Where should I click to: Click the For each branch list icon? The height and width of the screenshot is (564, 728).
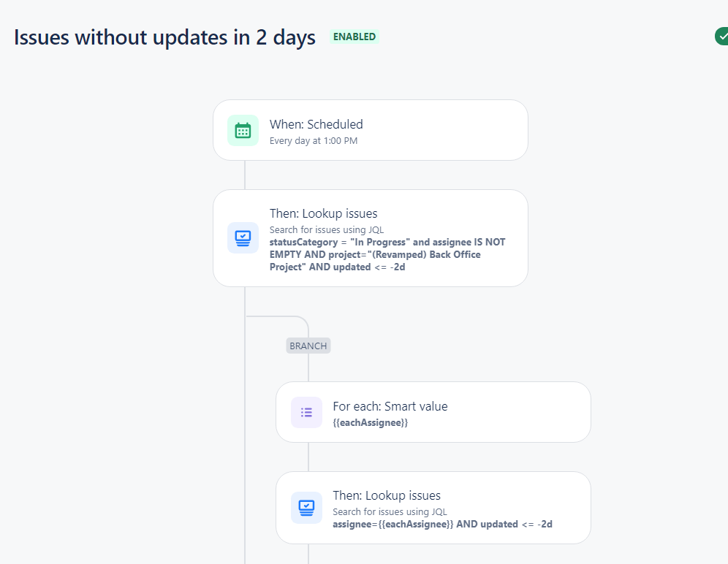[x=306, y=412]
